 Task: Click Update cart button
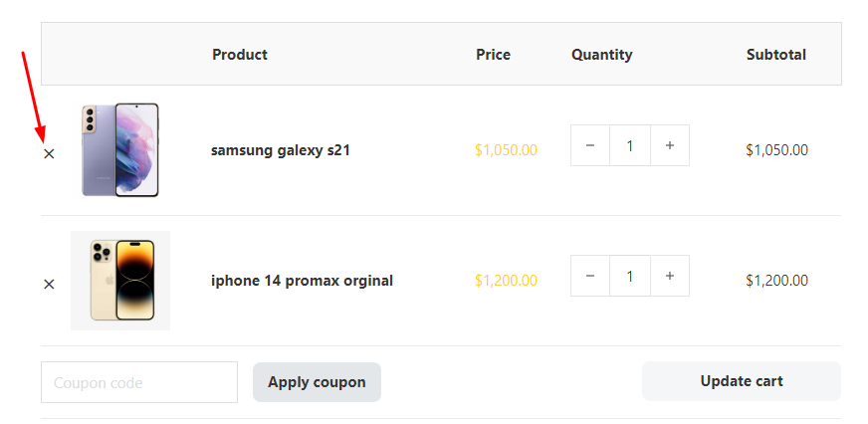pos(742,381)
